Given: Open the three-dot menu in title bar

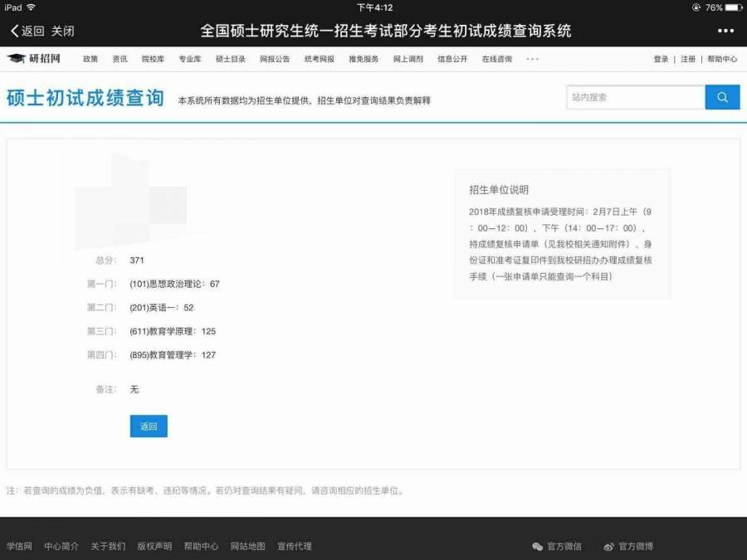Looking at the screenshot, I should (x=725, y=32).
